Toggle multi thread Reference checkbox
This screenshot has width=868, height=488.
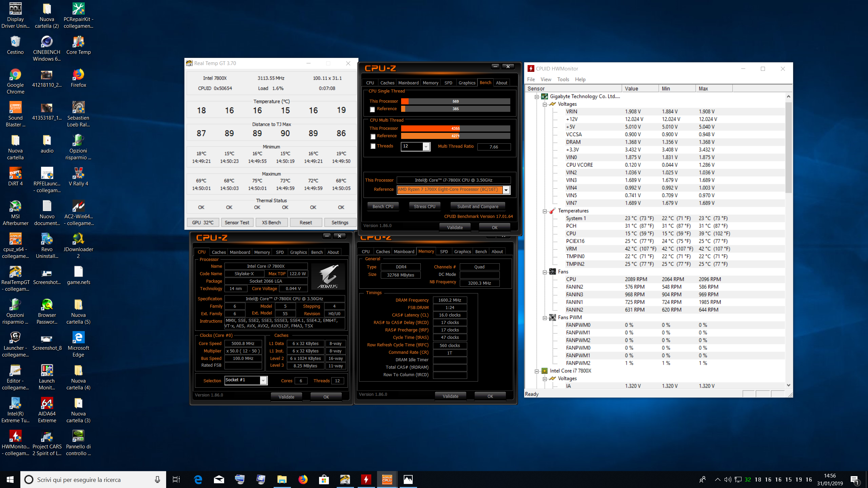click(x=373, y=137)
